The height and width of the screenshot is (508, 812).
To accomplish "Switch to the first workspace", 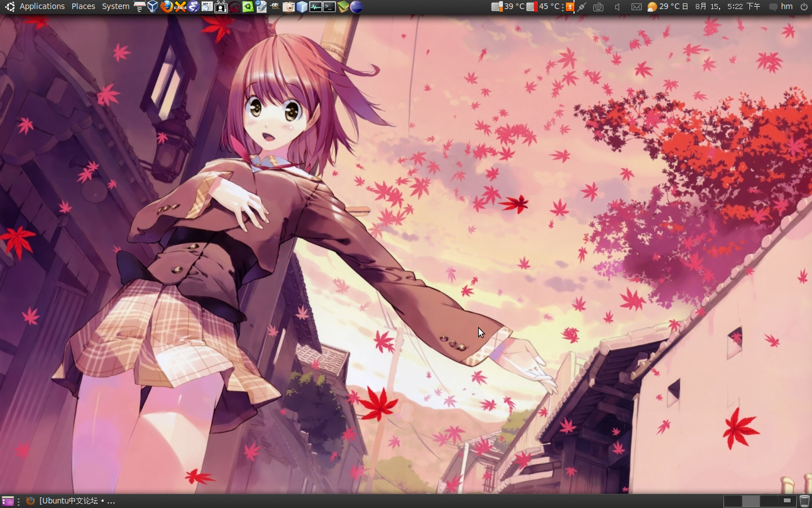I will (732, 501).
